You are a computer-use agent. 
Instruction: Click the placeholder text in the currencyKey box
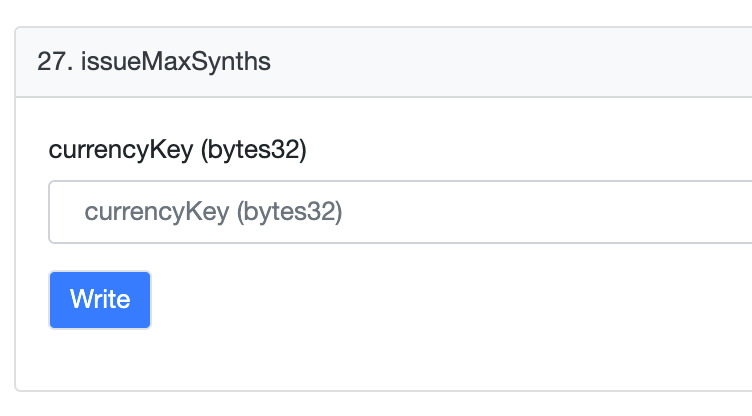click(x=213, y=212)
